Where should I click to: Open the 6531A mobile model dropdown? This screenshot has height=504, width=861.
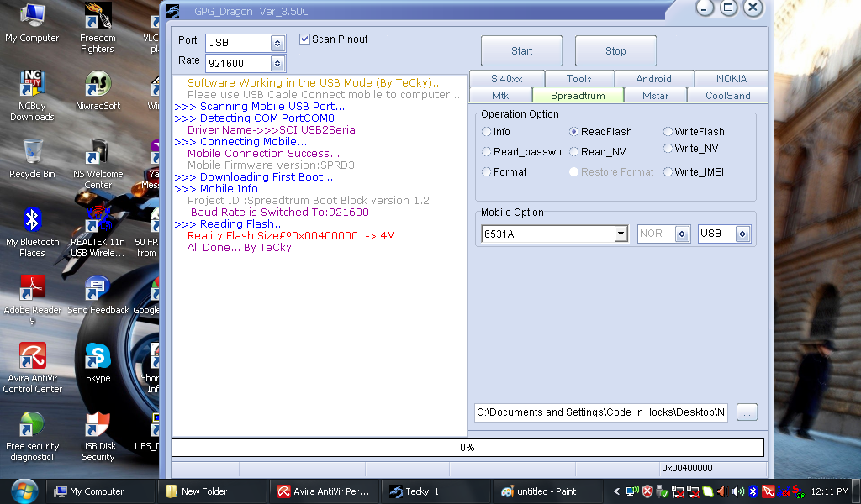tap(621, 234)
